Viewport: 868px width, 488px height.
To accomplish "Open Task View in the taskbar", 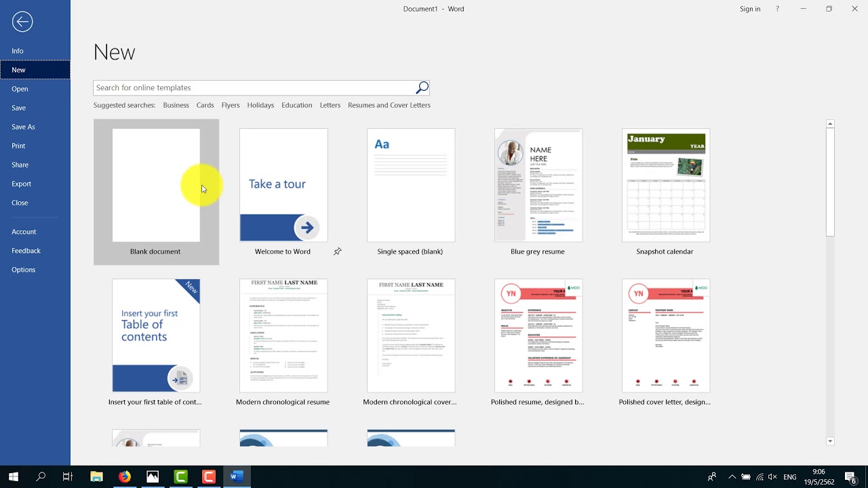I will [68, 476].
